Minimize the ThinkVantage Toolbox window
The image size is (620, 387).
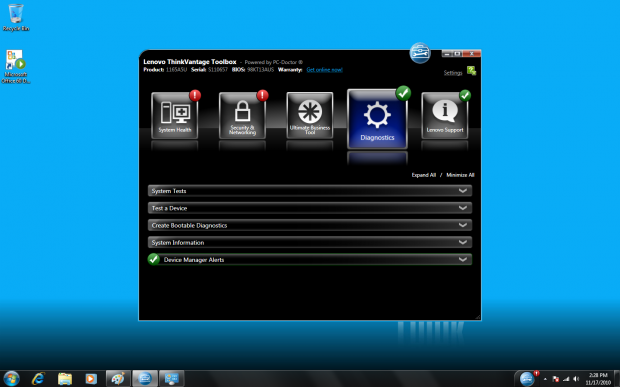447,54
